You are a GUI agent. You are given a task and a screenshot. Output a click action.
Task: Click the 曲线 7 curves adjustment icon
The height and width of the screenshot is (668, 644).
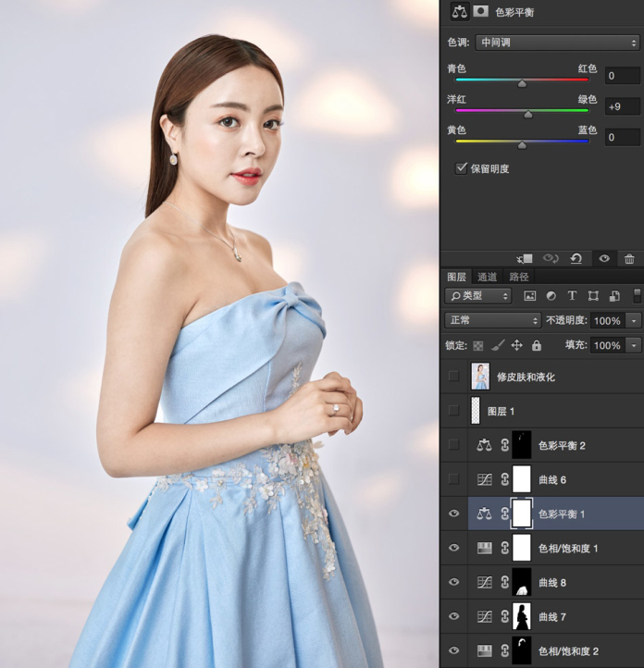click(484, 616)
